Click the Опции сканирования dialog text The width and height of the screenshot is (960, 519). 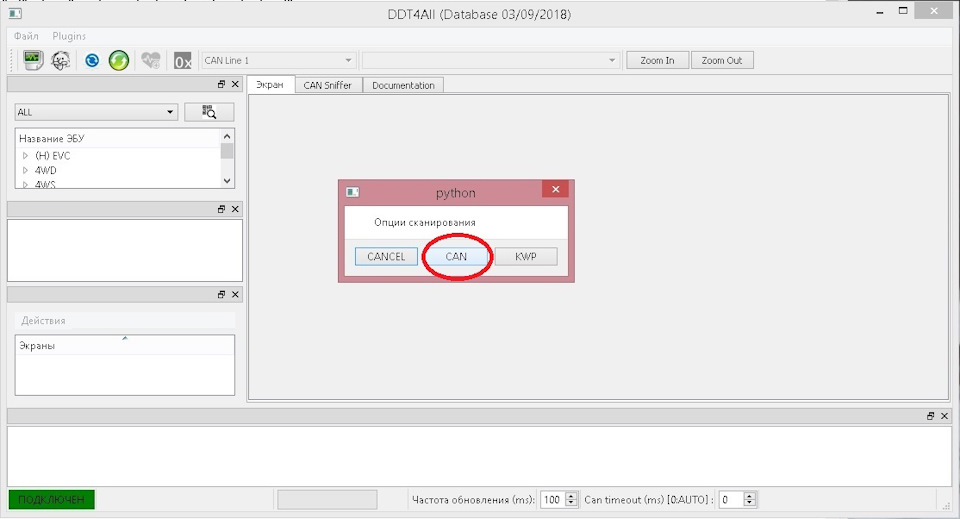[x=425, y=222]
